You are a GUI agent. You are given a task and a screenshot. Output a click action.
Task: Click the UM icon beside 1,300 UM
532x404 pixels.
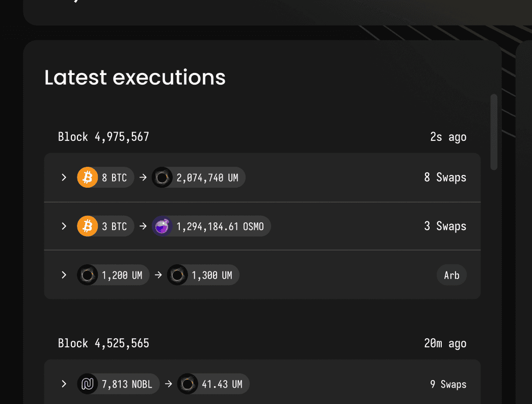(177, 274)
